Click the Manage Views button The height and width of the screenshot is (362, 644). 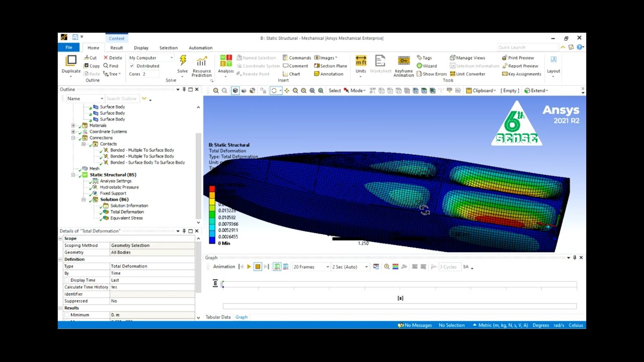coord(467,58)
